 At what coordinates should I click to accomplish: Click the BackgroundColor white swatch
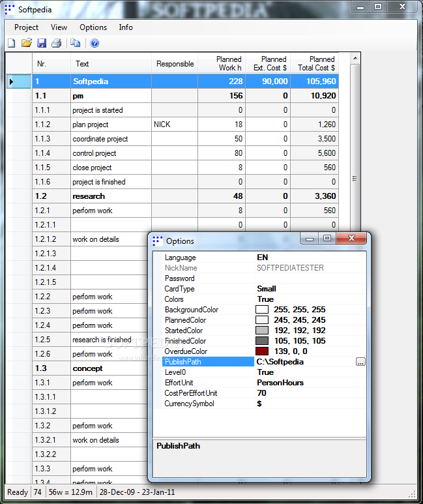point(262,310)
